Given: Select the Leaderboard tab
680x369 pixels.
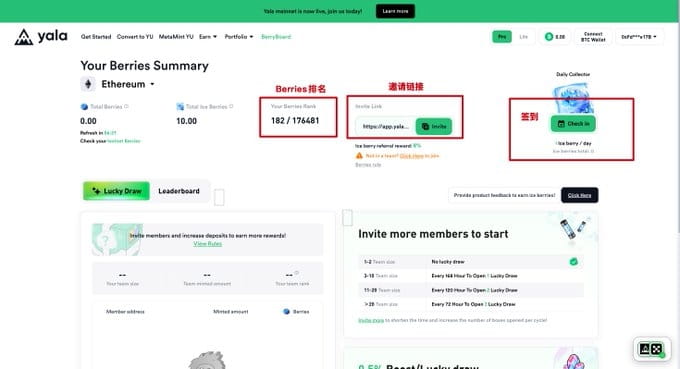Looking at the screenshot, I should click(179, 191).
